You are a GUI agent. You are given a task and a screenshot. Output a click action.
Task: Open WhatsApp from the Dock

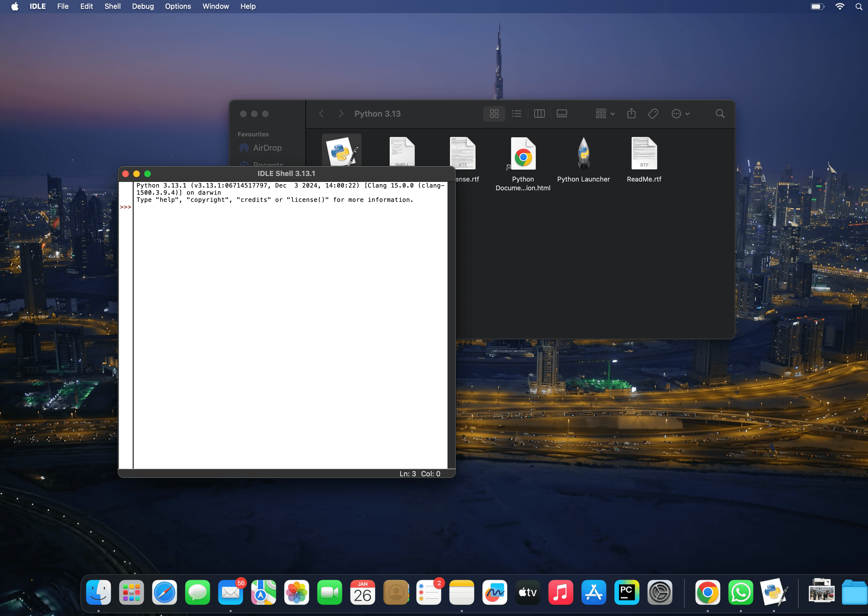[x=741, y=592]
